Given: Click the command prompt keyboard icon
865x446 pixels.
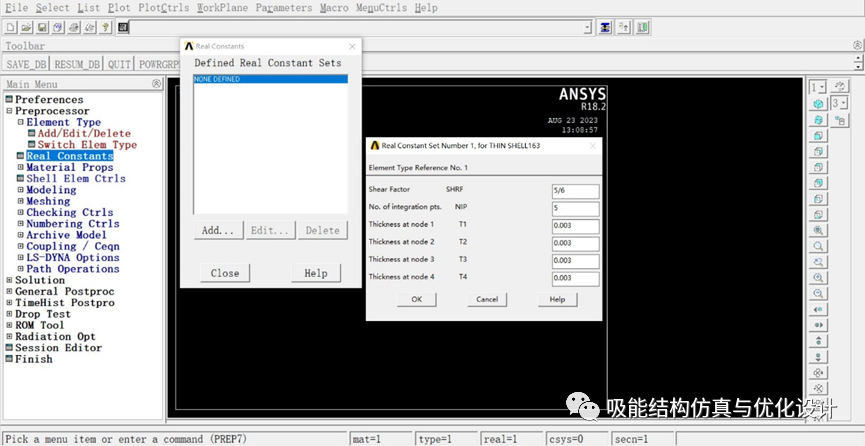Looking at the screenshot, I should (x=122, y=27).
